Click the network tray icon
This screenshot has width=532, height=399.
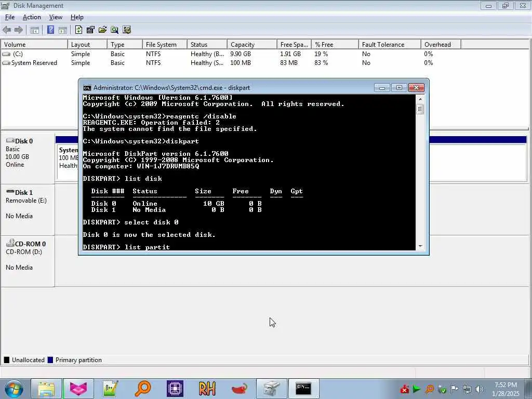tap(467, 389)
